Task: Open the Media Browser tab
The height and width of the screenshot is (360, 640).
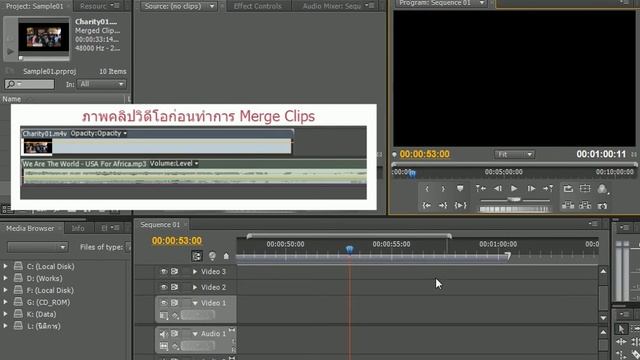Action: point(30,228)
